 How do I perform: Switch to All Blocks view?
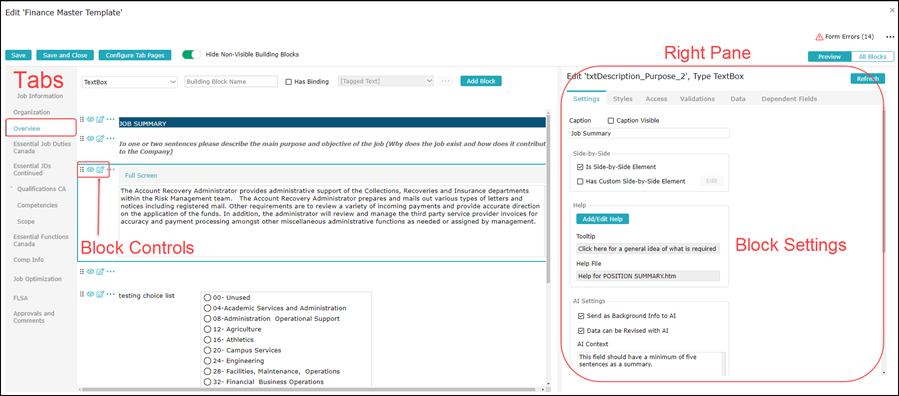pyautogui.click(x=872, y=57)
